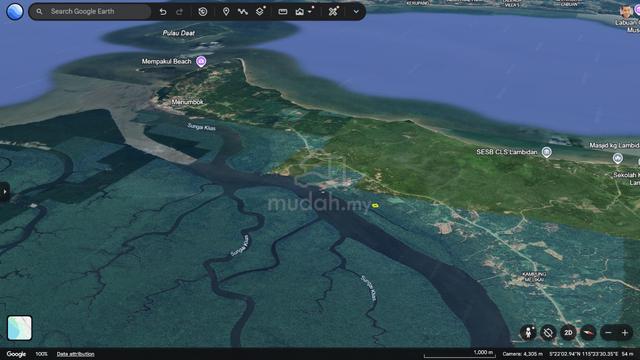
Task: Click the Masjid kg Lambidan mosque marker
Action: [x=618, y=158]
